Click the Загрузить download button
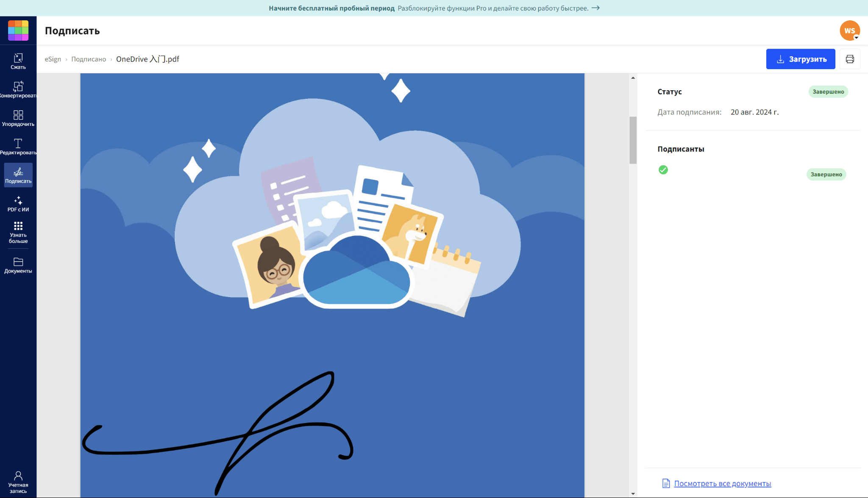This screenshot has width=868, height=498. point(800,59)
